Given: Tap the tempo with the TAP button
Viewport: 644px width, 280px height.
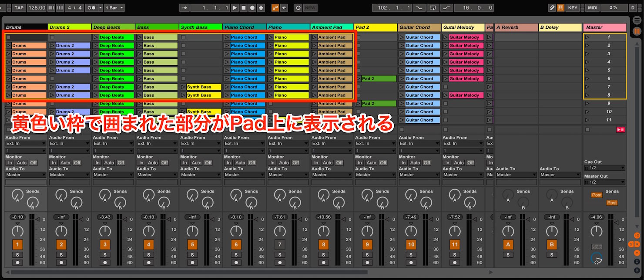Looking at the screenshot, I should (19, 8).
